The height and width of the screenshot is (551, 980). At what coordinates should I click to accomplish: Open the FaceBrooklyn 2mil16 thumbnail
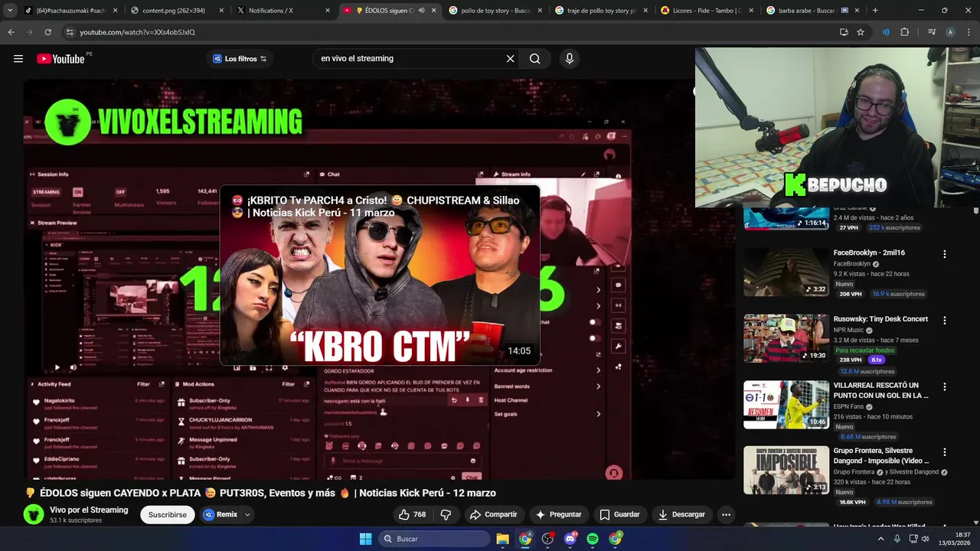pyautogui.click(x=786, y=272)
